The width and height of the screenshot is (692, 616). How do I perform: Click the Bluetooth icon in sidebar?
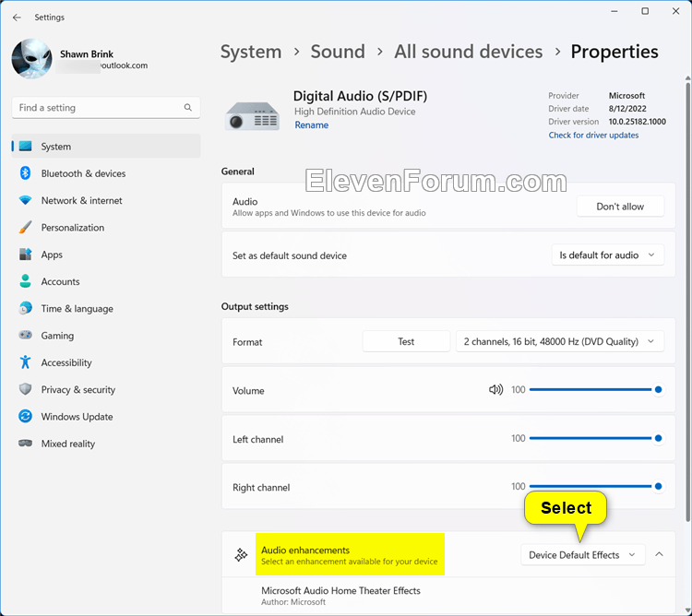pyautogui.click(x=25, y=172)
